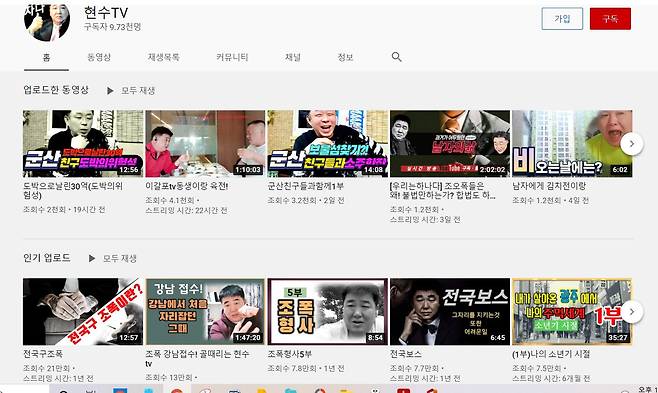The image size is (658, 393).
Task: Click the 가입 membership button
Action: coord(562,19)
